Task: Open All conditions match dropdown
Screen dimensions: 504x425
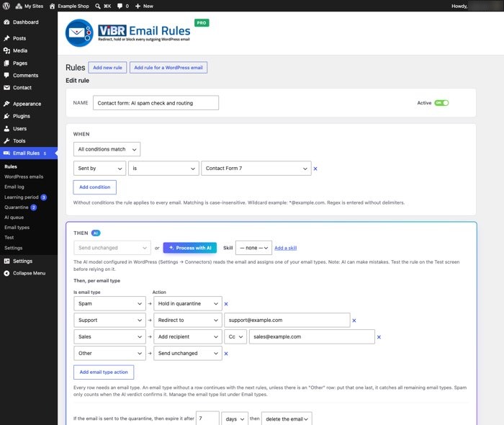Action: (107, 149)
